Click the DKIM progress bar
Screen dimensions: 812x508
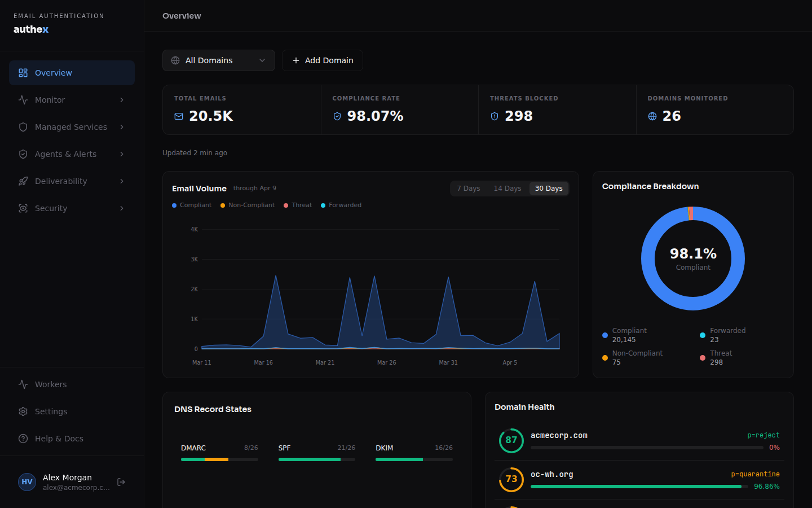[414, 459]
